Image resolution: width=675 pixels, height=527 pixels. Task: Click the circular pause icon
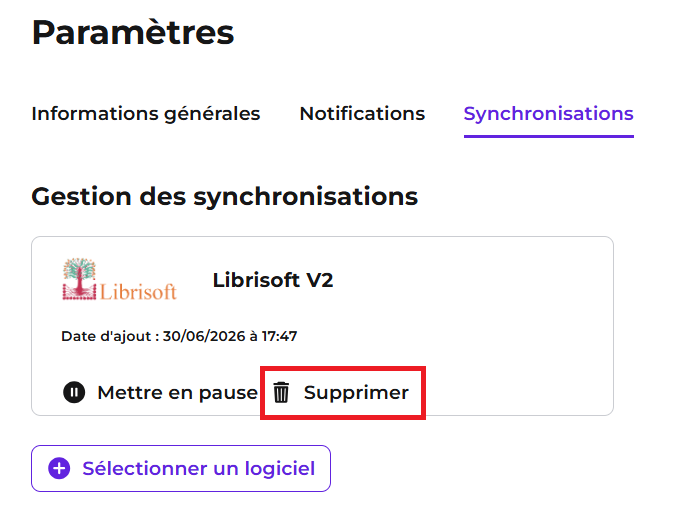(74, 392)
